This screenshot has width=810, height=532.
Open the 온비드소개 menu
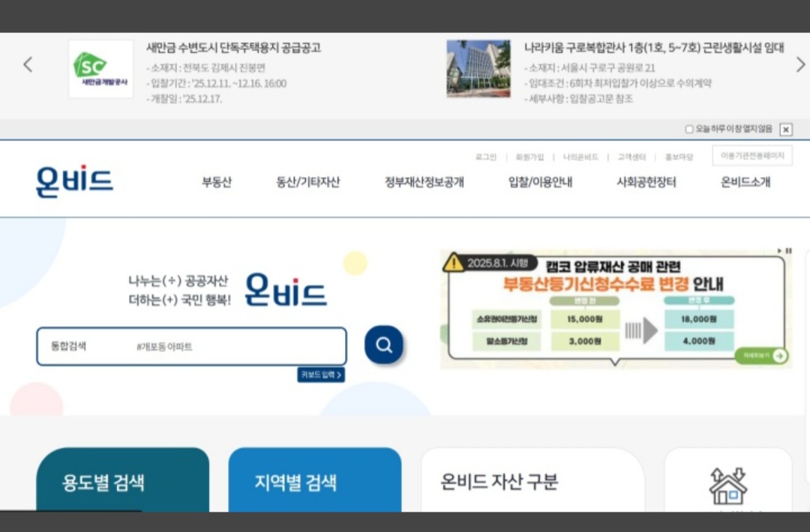[x=745, y=182]
